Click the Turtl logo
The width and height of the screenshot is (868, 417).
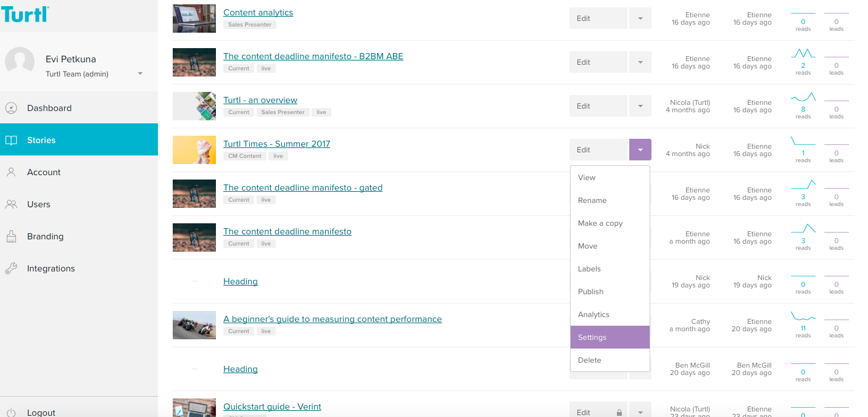(25, 14)
